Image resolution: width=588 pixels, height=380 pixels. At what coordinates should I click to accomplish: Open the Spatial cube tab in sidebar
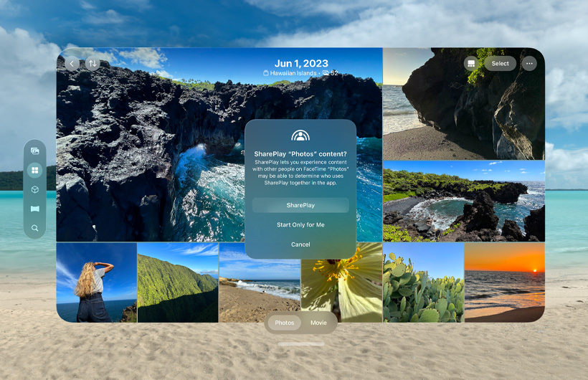[34, 190]
